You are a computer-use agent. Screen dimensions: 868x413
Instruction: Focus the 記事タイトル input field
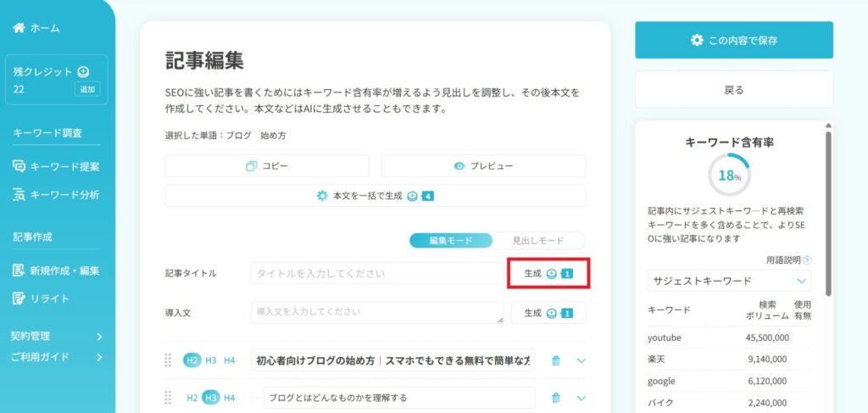[x=377, y=273]
